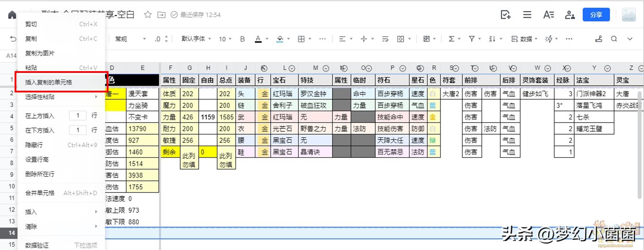The image size is (644, 250).
Task: Open the fill color dropdown arrow
Action: pyautogui.click(x=289, y=39)
